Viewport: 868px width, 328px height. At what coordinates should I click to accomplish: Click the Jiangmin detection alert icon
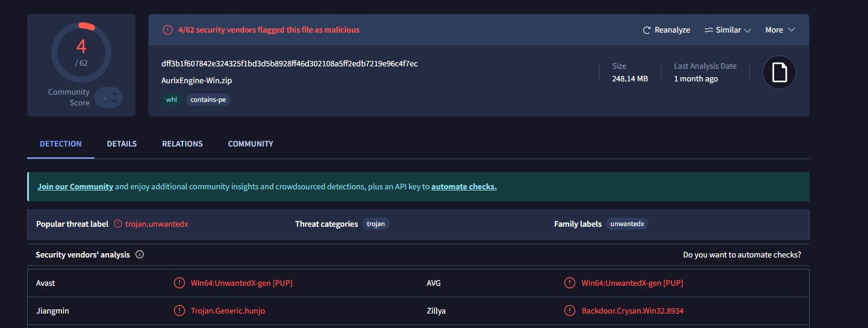click(179, 311)
